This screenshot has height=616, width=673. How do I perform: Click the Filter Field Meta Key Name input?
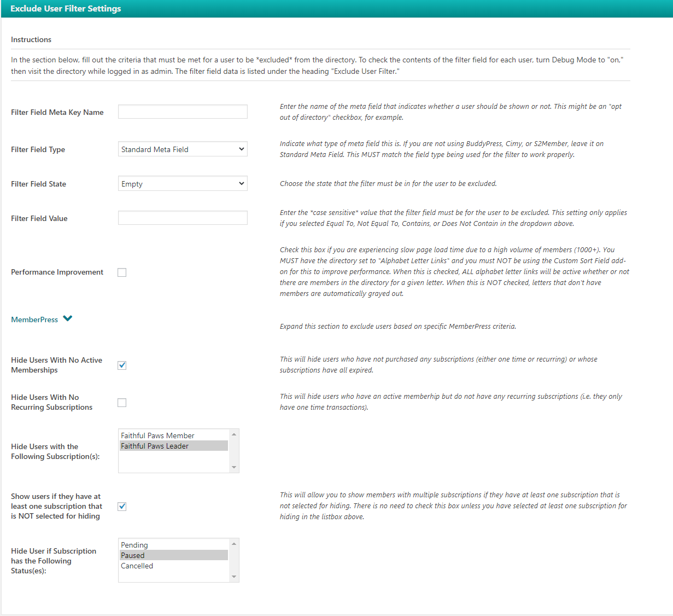pyautogui.click(x=183, y=112)
